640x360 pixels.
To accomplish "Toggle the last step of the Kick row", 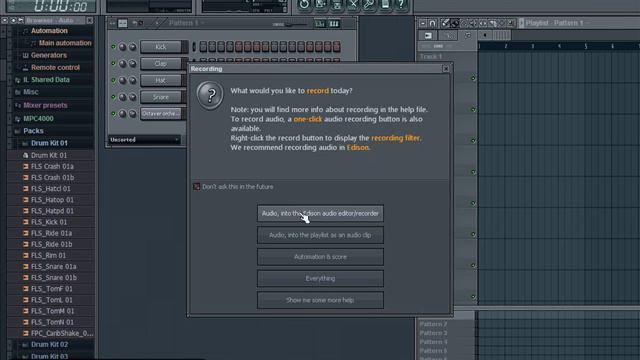I will (x=336, y=47).
